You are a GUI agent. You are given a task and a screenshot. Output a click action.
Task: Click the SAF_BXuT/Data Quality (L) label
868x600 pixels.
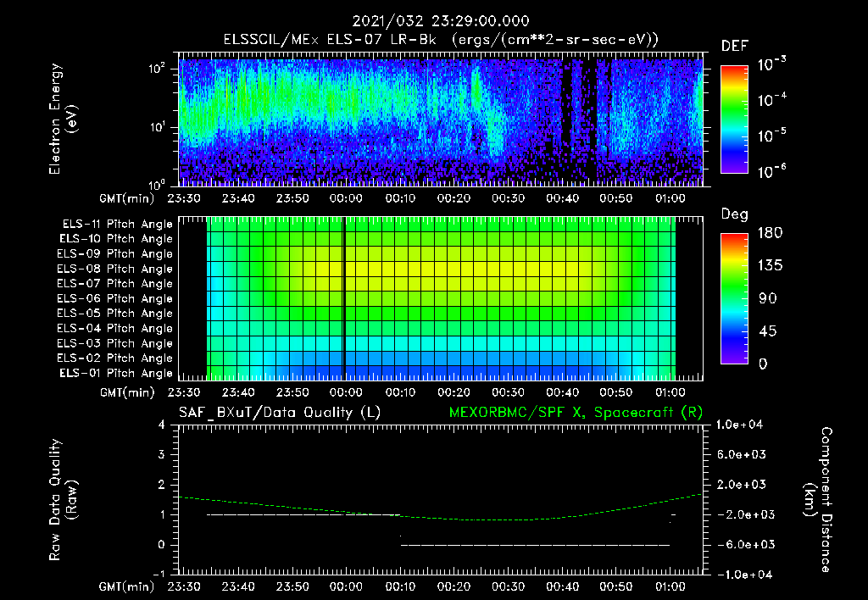point(280,413)
